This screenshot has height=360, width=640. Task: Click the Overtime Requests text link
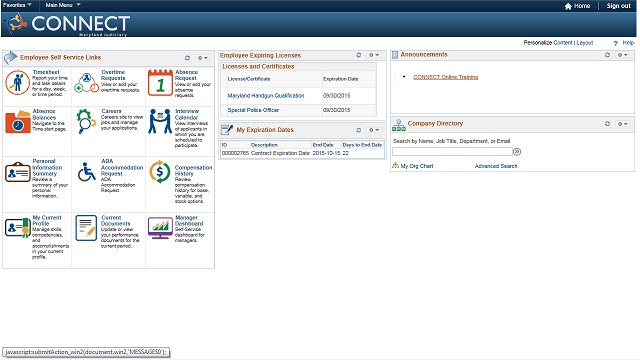coord(113,75)
